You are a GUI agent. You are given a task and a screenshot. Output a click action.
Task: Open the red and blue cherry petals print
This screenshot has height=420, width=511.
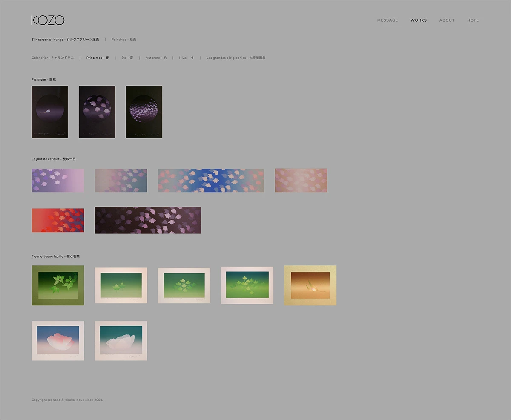(x=57, y=220)
